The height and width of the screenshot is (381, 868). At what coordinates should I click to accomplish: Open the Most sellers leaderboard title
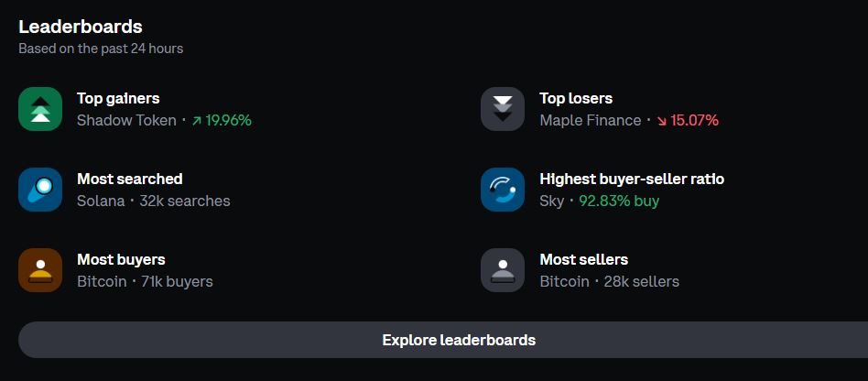[583, 259]
